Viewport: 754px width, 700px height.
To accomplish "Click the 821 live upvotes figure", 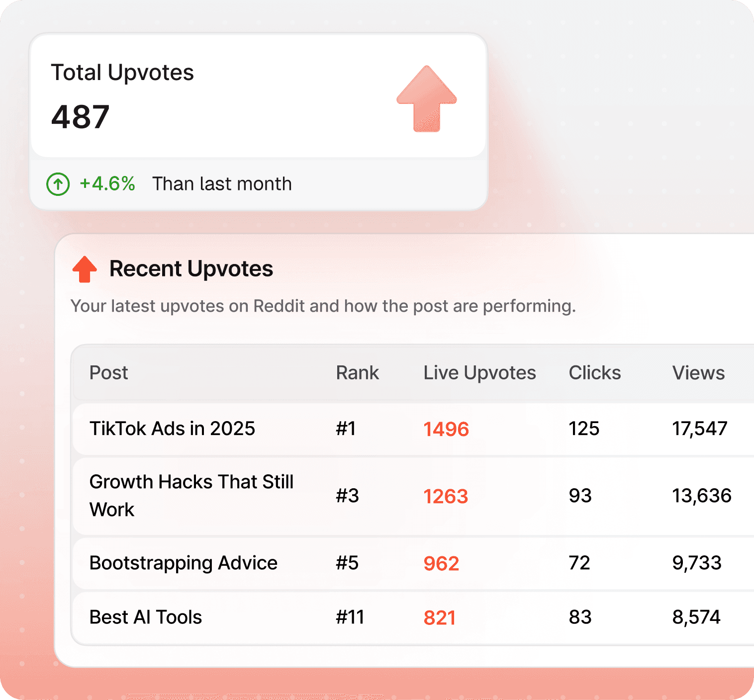I will tap(440, 616).
